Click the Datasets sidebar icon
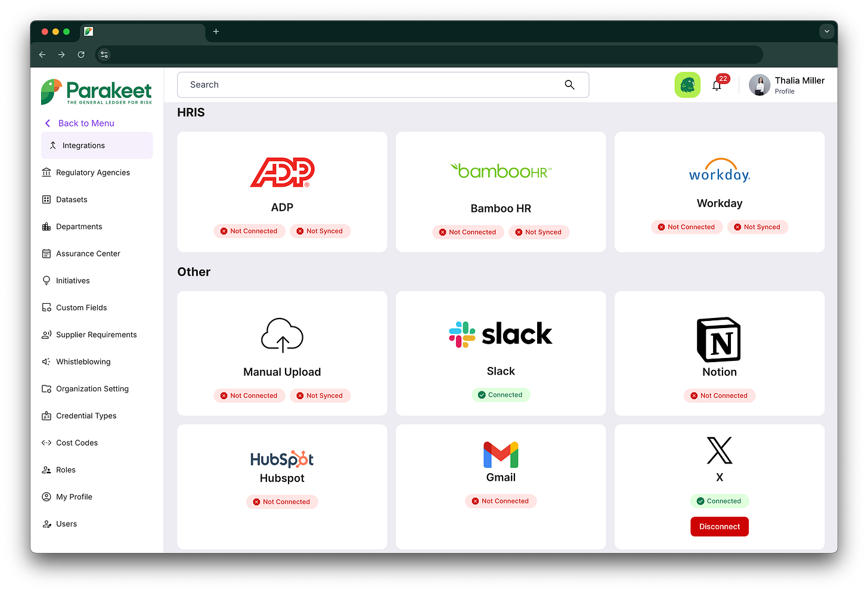Image resolution: width=868 pixels, height=593 pixels. 46,199
